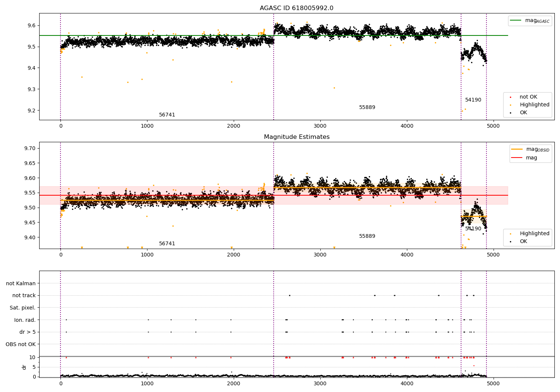Click OBSID label 56741 in top plot

click(167, 115)
